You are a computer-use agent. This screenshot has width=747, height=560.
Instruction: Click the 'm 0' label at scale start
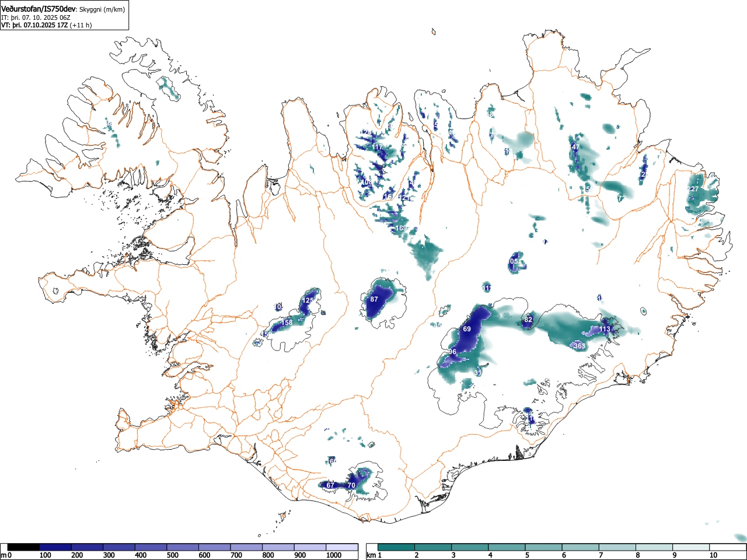[x=6, y=555]
